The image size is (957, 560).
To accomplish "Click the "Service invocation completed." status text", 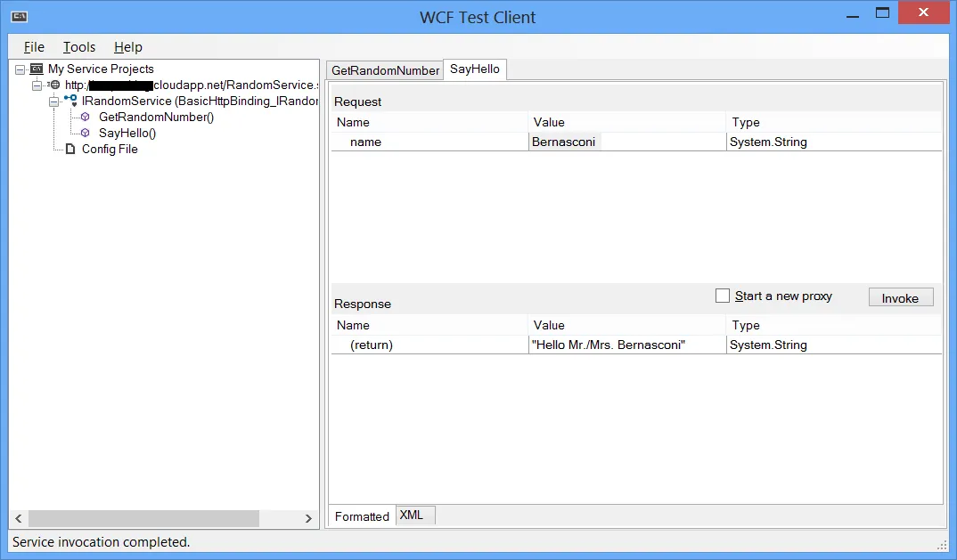I will coord(101,541).
